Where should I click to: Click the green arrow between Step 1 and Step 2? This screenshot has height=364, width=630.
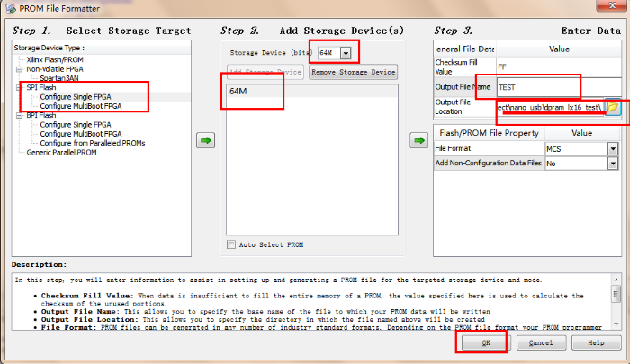click(206, 140)
